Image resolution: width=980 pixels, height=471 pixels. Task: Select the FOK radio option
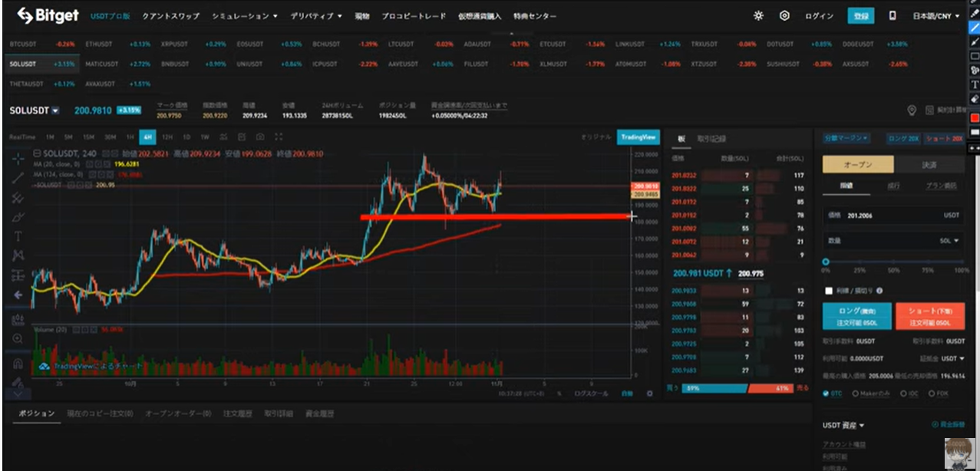click(939, 394)
